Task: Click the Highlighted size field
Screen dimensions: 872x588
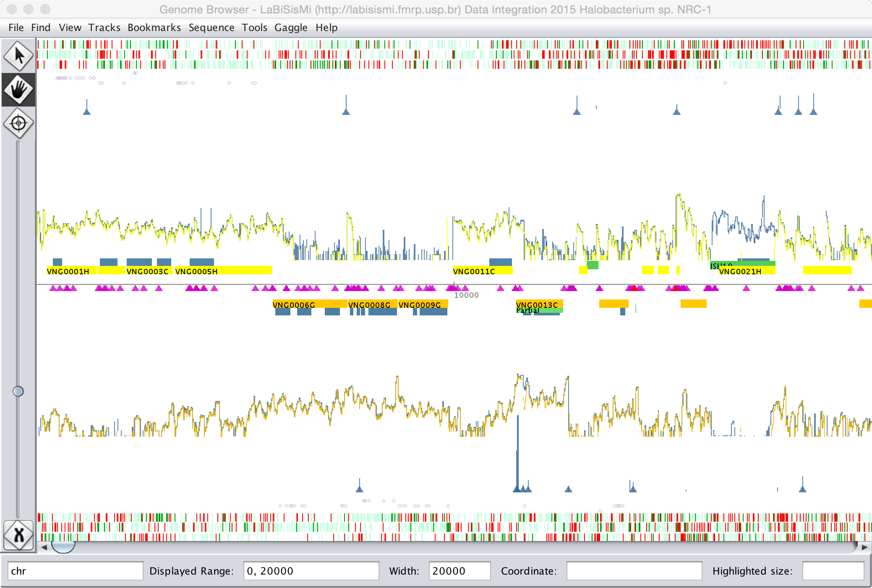Action: pyautogui.click(x=833, y=571)
